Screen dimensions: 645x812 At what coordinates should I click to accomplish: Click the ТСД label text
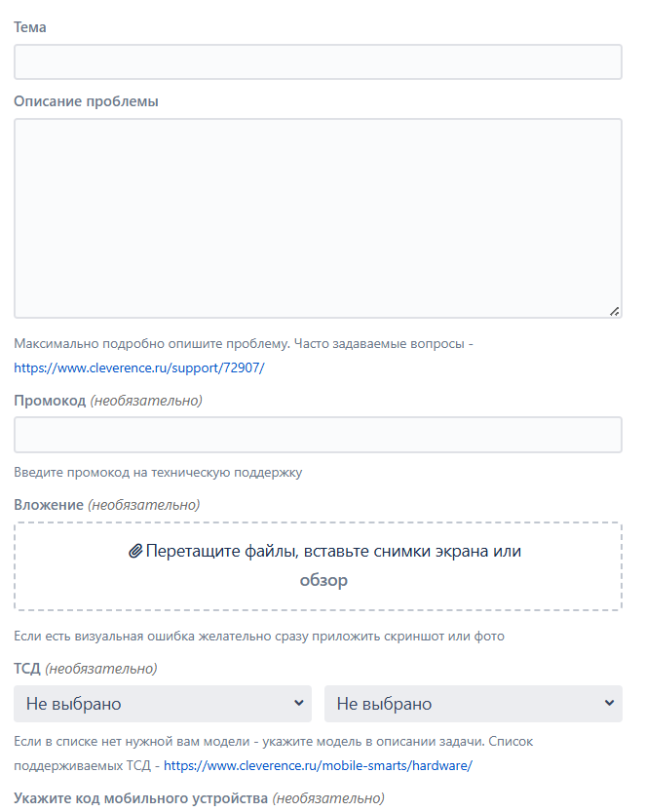tap(27, 669)
